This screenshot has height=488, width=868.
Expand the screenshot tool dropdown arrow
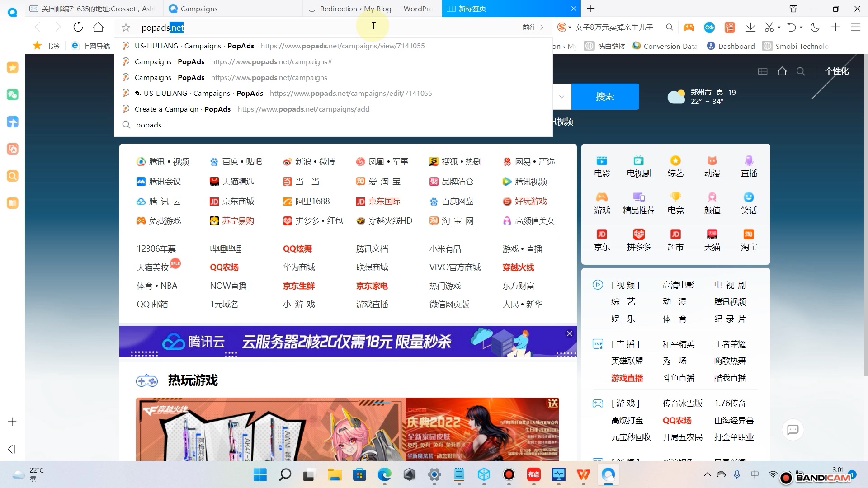point(778,28)
